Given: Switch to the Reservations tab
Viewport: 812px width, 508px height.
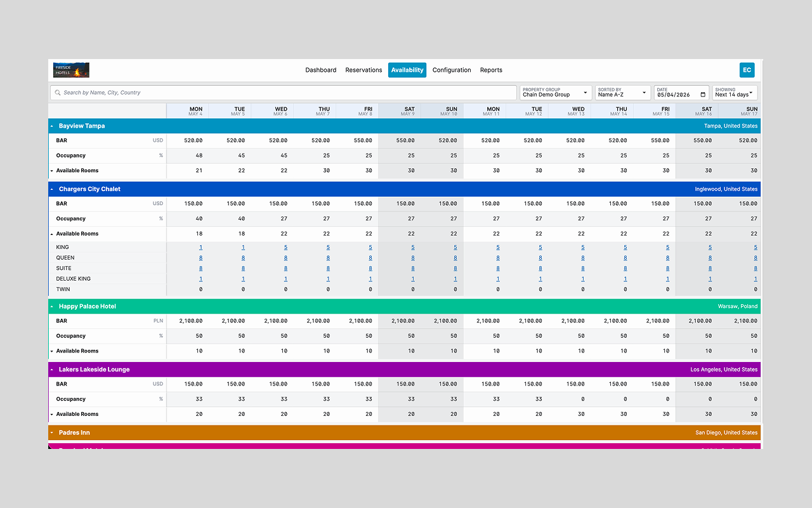Looking at the screenshot, I should pos(363,70).
